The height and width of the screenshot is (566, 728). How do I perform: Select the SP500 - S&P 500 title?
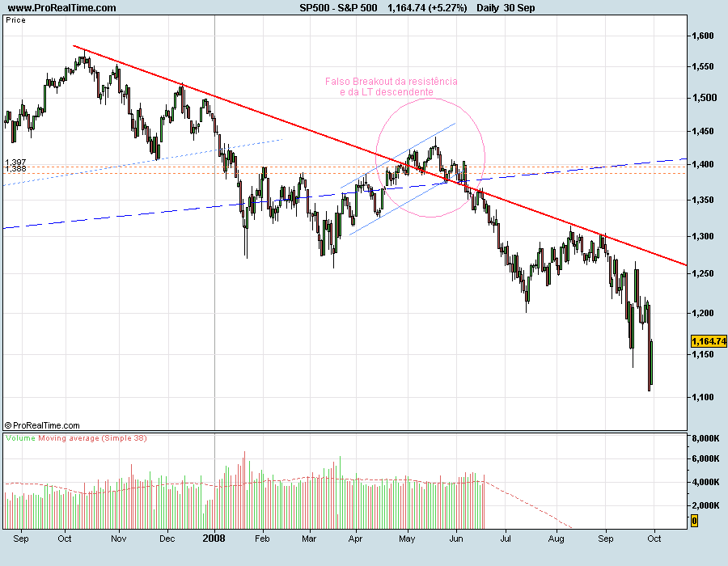click(x=338, y=8)
